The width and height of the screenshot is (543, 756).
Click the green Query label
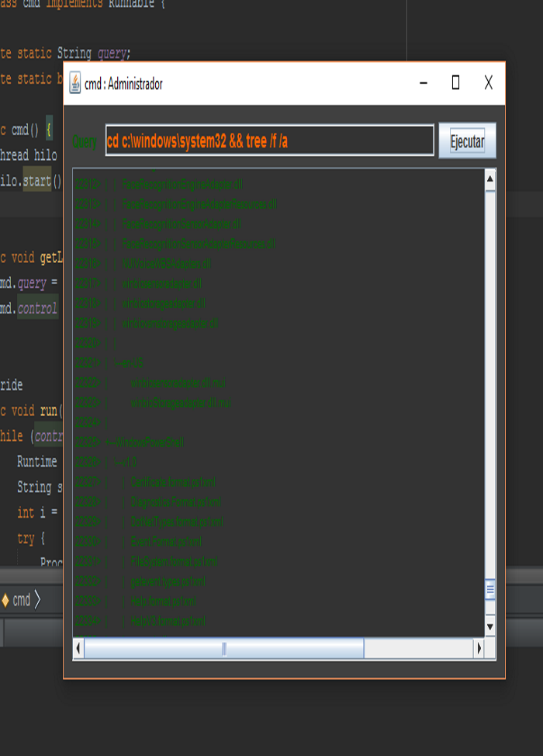coord(85,142)
